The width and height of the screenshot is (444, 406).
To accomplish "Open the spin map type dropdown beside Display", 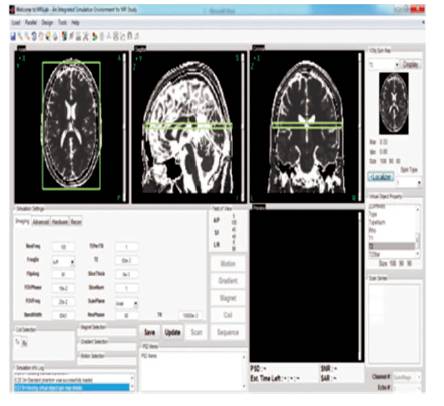I will click(x=384, y=65).
